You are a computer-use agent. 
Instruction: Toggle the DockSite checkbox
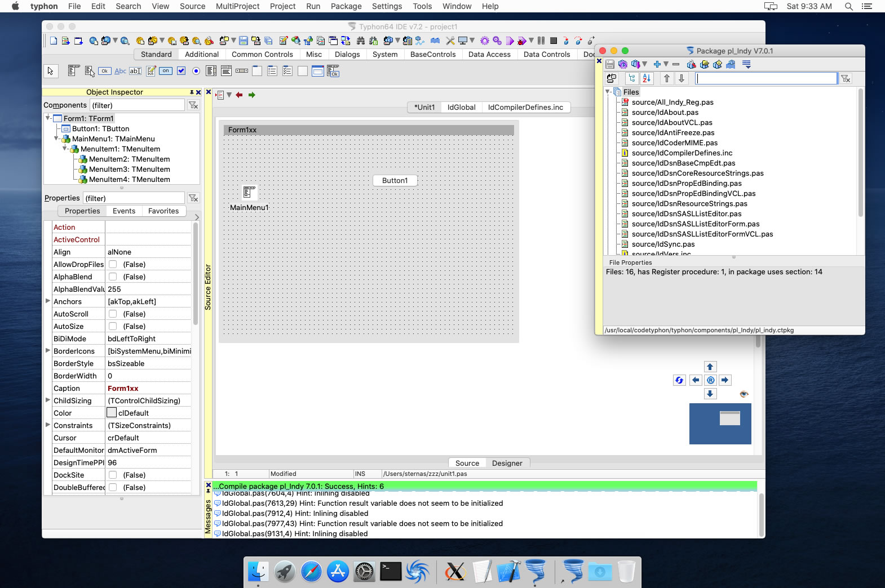click(x=113, y=475)
